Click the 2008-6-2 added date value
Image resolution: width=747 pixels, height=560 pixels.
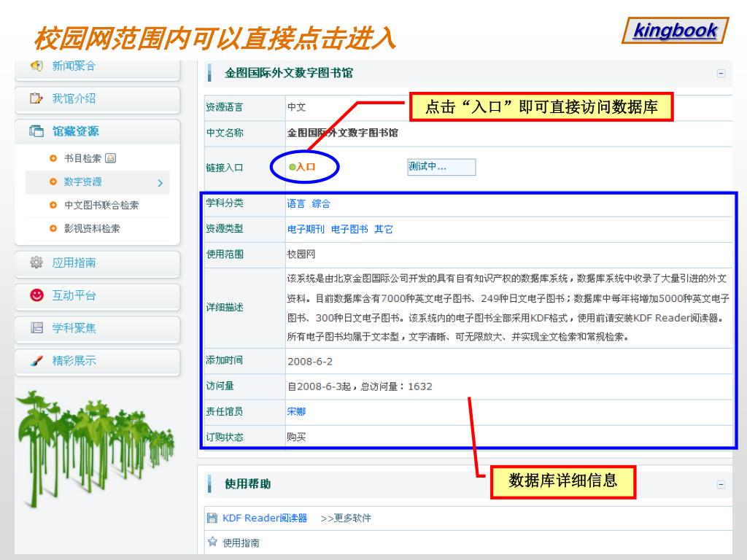(x=310, y=362)
